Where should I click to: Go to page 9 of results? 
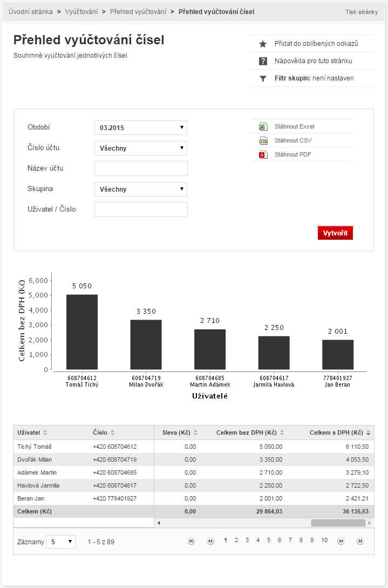coord(312,540)
